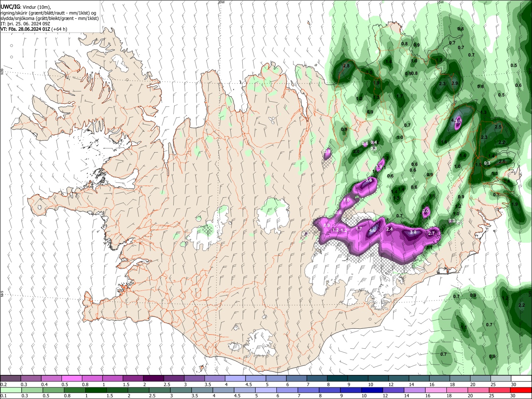Click the light pink swatch labelled 16 in lower legend
The height and width of the screenshot is (399, 532).
436,390
